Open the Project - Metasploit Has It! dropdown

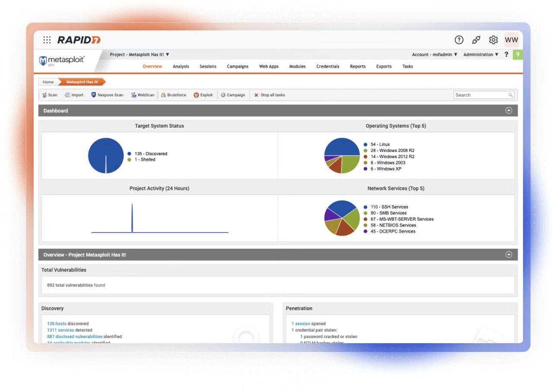click(x=140, y=55)
